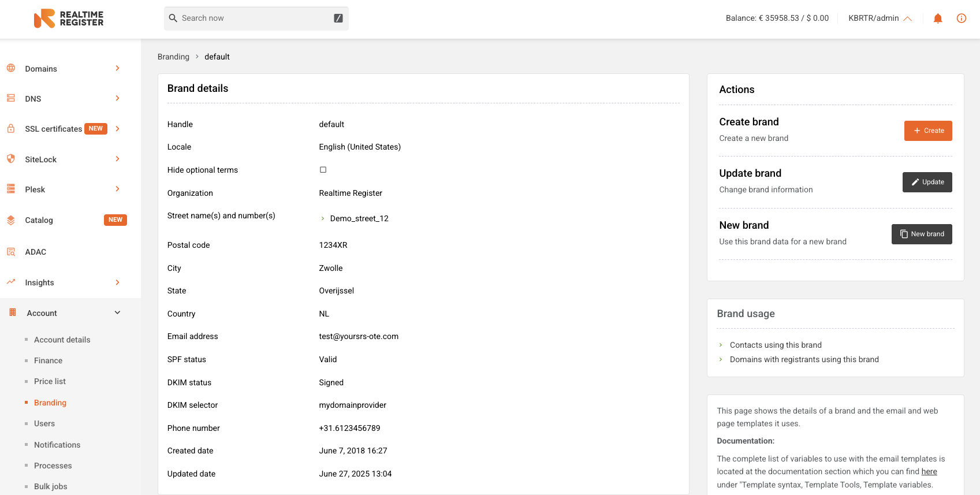Open Account details in the sidebar
980x495 pixels.
tap(62, 340)
